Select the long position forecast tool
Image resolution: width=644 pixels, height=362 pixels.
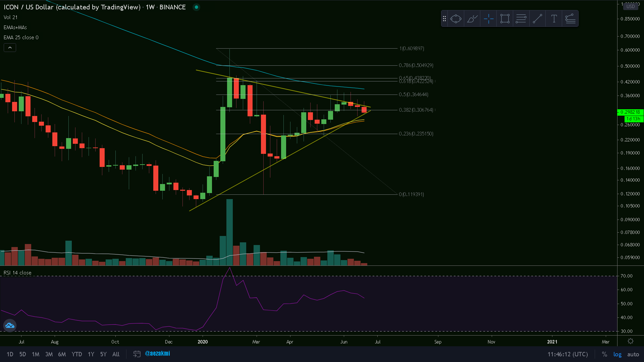570,19
